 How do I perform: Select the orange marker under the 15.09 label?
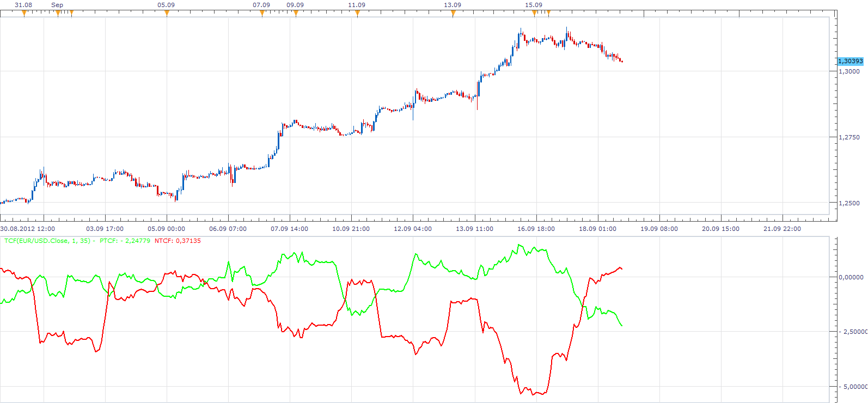click(x=535, y=13)
